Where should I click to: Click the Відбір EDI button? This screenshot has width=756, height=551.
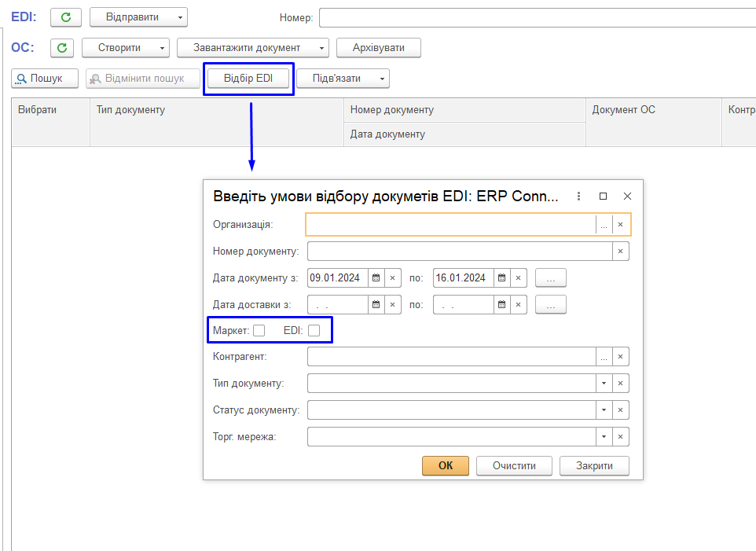tap(248, 79)
